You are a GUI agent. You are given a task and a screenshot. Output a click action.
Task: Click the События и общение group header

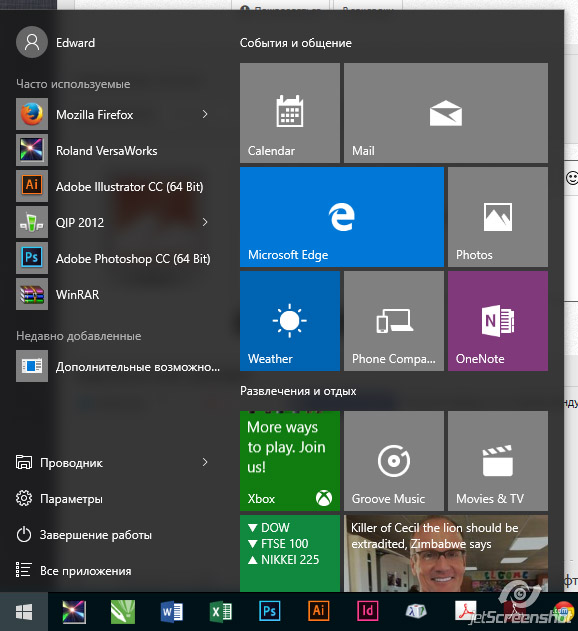tap(295, 43)
